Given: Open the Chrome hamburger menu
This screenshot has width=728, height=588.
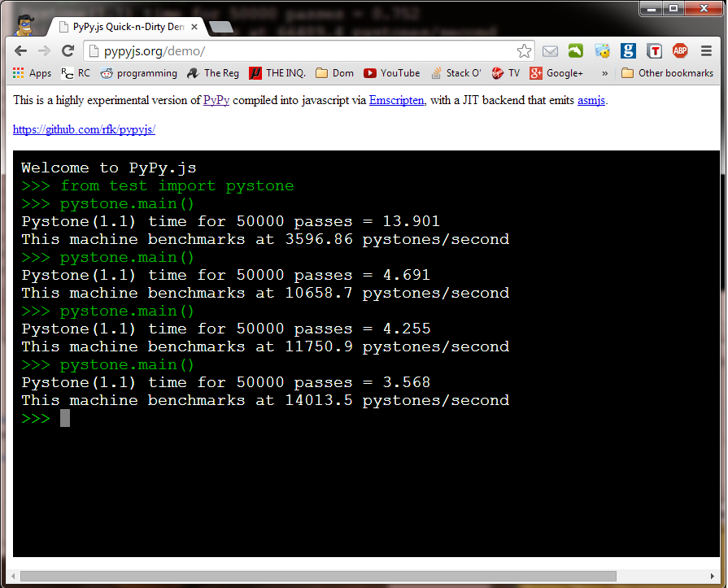Looking at the screenshot, I should click(x=706, y=51).
